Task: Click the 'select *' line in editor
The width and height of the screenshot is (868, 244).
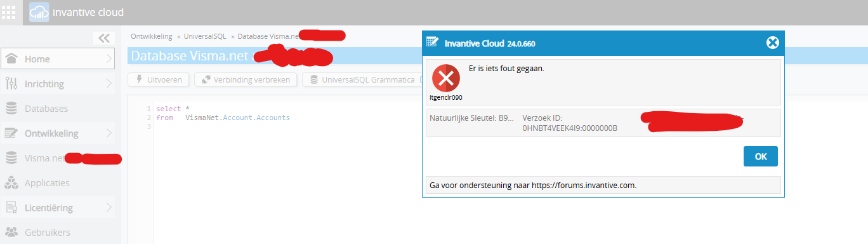Action: [173, 109]
